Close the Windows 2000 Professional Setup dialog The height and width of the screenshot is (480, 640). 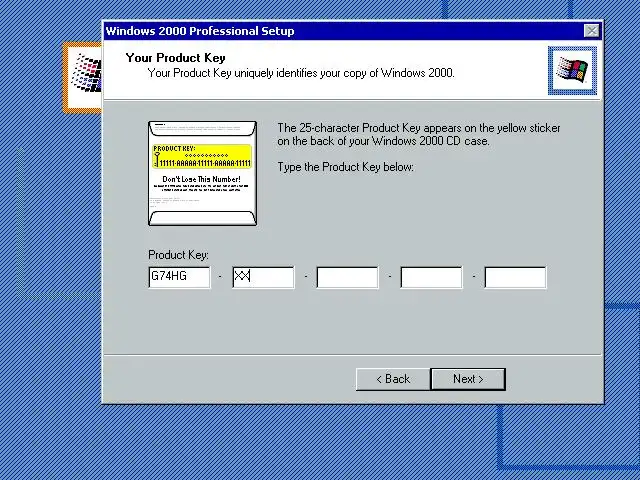tap(591, 31)
